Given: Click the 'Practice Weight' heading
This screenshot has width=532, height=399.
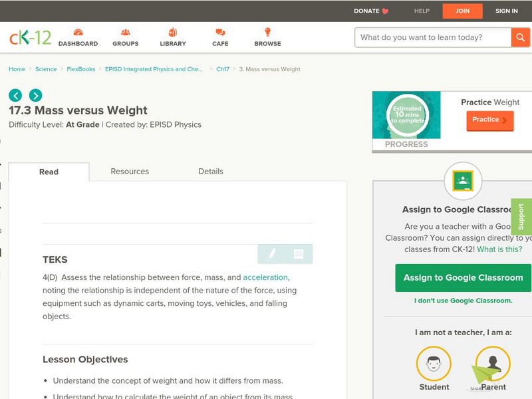Looking at the screenshot, I should point(490,102).
